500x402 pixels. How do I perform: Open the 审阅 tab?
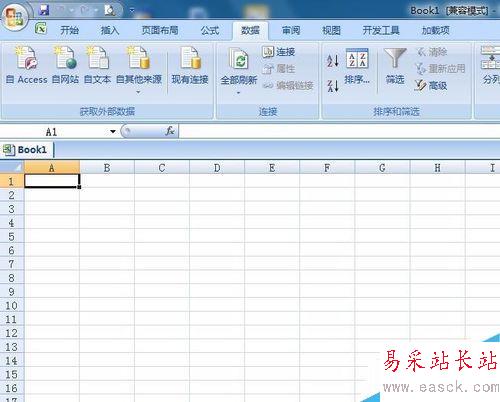point(291,30)
